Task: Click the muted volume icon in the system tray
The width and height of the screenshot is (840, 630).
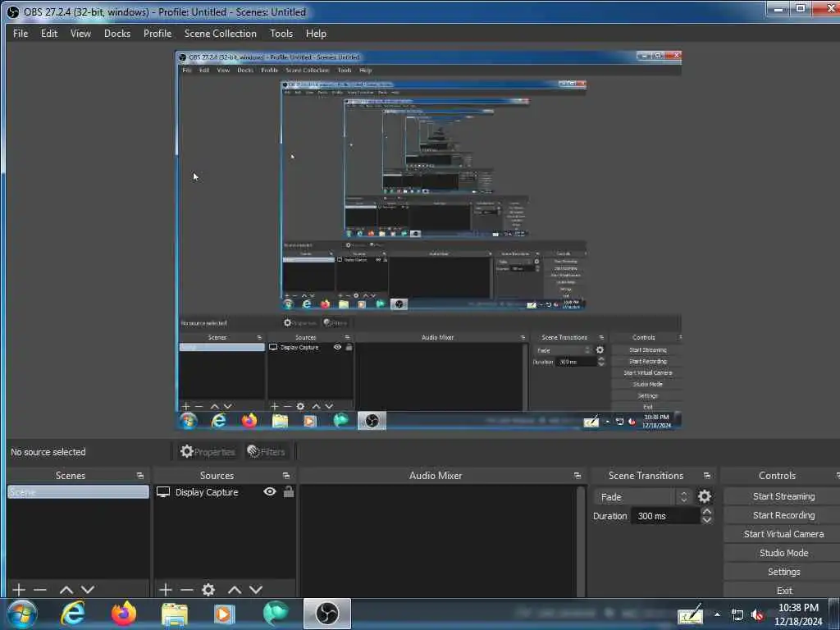Action: 757,615
